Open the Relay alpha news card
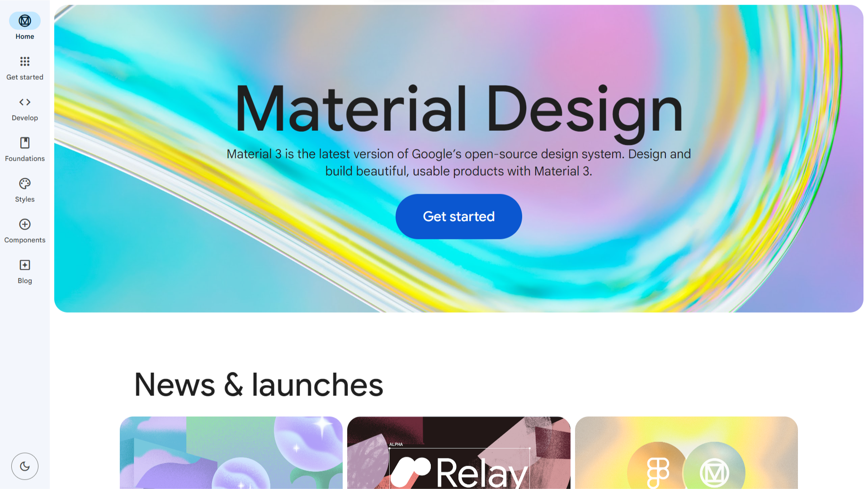The width and height of the screenshot is (868, 489). pos(459,453)
